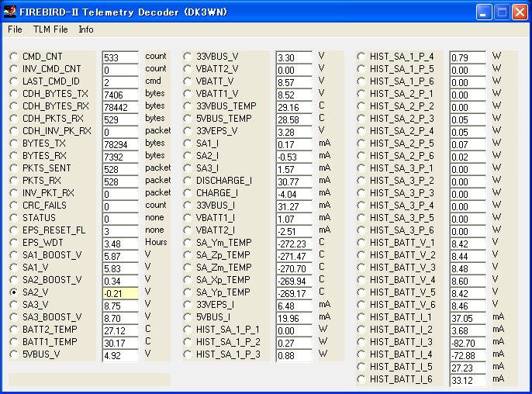Select the EPS_WDT radio button
Viewport: 532px width, 394px height.
pos(14,243)
